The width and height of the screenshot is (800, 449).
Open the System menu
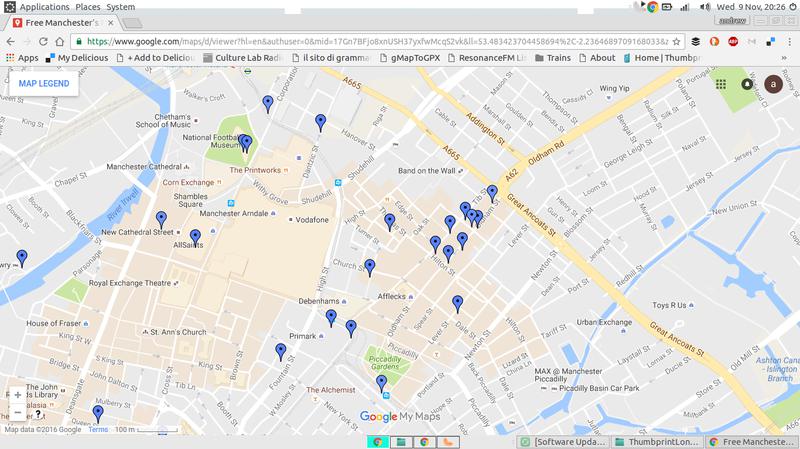120,7
